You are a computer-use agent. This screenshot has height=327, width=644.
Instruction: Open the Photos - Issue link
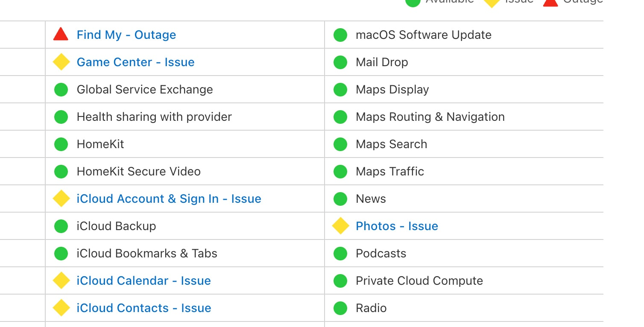coord(397,226)
